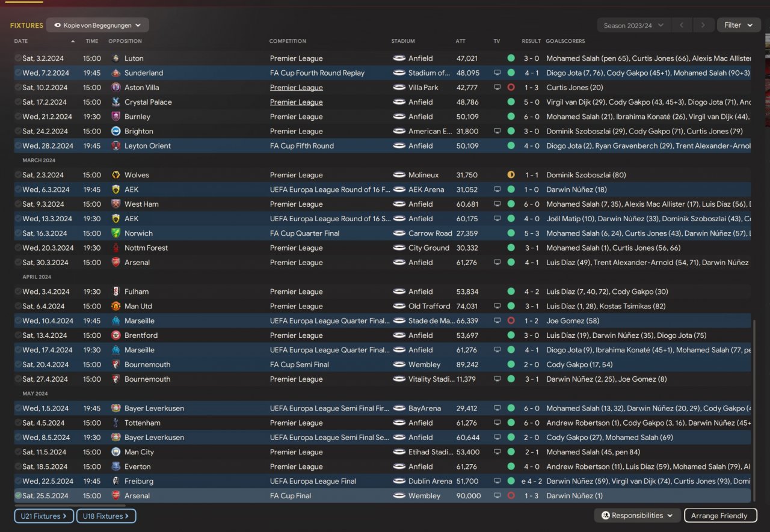This screenshot has width=770, height=532.
Task: Click the 5 - 3 result against Norwich
Action: pyautogui.click(x=531, y=233)
